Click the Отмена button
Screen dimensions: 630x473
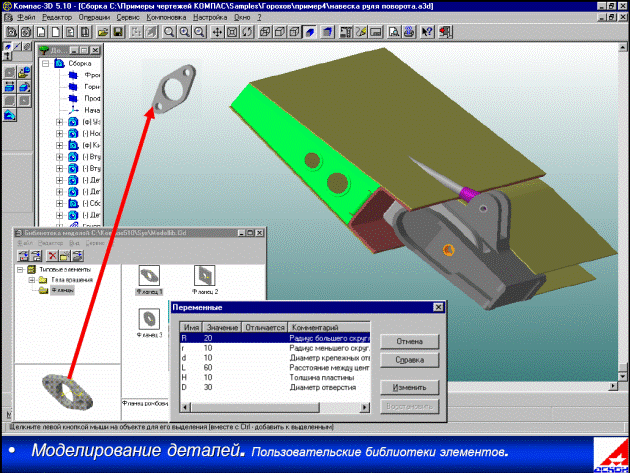[x=409, y=342]
